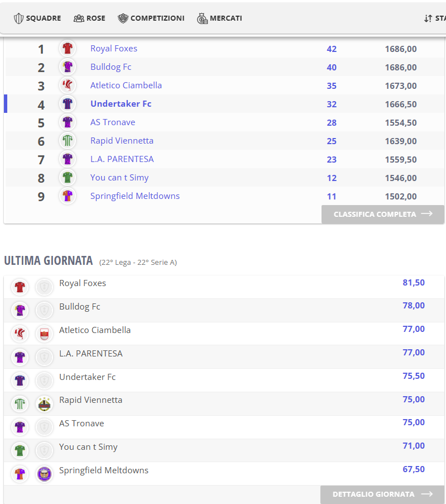Click AS Tronave jersey icon in the standings
The width and height of the screenshot is (446, 504).
tap(68, 122)
